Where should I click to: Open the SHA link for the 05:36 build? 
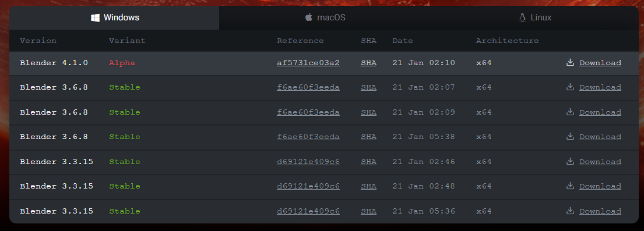click(x=368, y=211)
